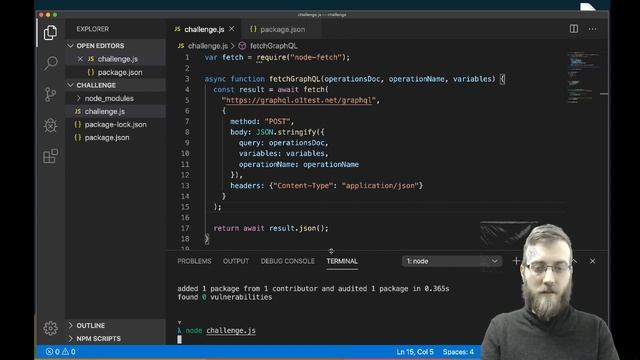
Task: Click 'result.json()' on line 17
Action: pos(296,228)
